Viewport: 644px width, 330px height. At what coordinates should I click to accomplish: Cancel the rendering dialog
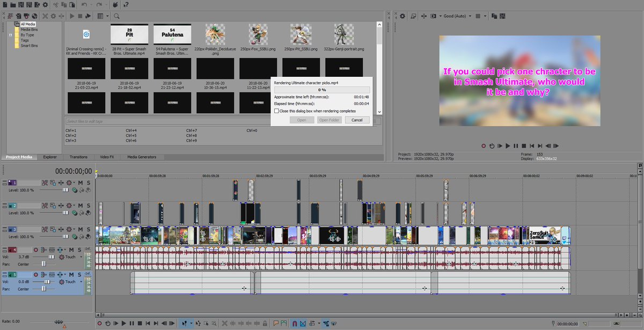coord(357,120)
